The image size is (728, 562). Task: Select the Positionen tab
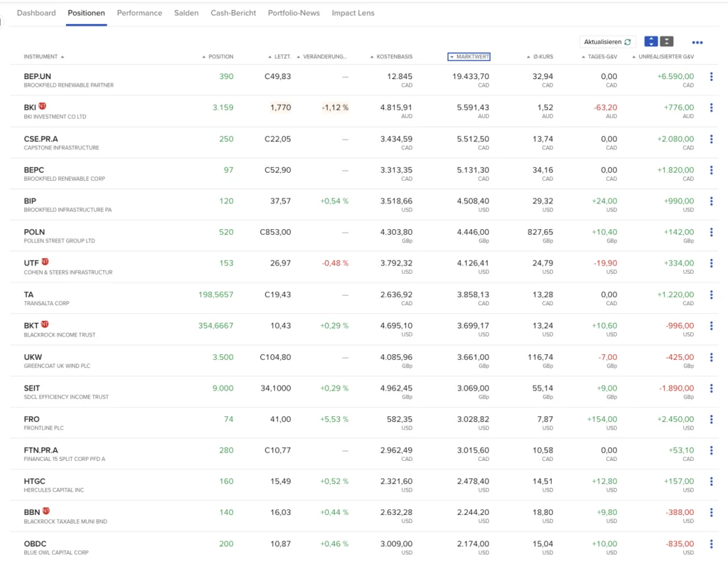tap(86, 13)
